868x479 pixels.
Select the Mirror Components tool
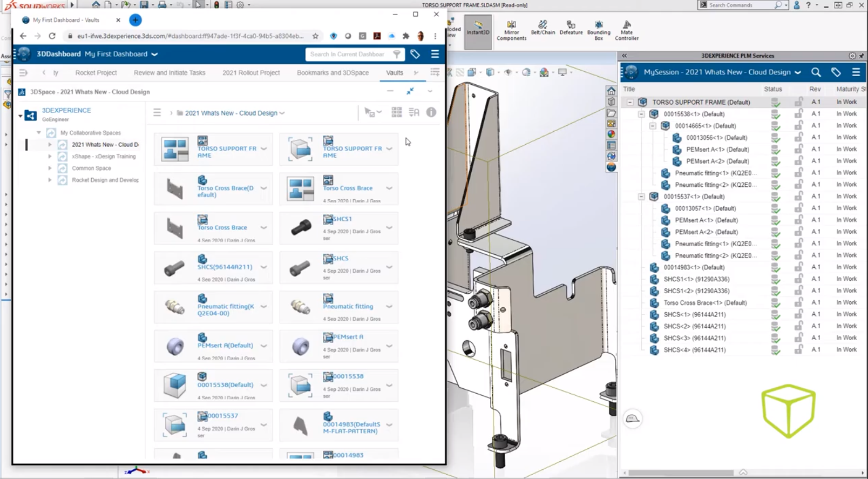[x=511, y=31]
